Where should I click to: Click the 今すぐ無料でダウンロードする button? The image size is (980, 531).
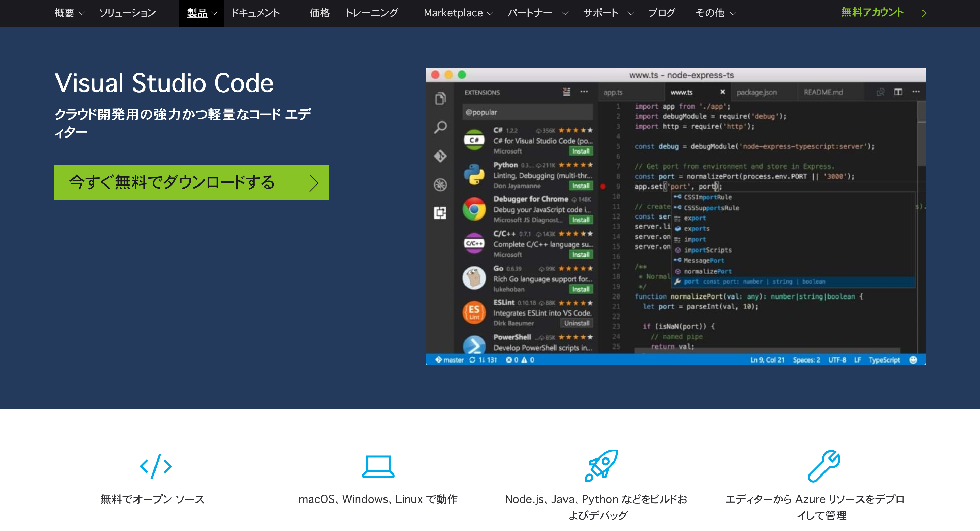[191, 183]
